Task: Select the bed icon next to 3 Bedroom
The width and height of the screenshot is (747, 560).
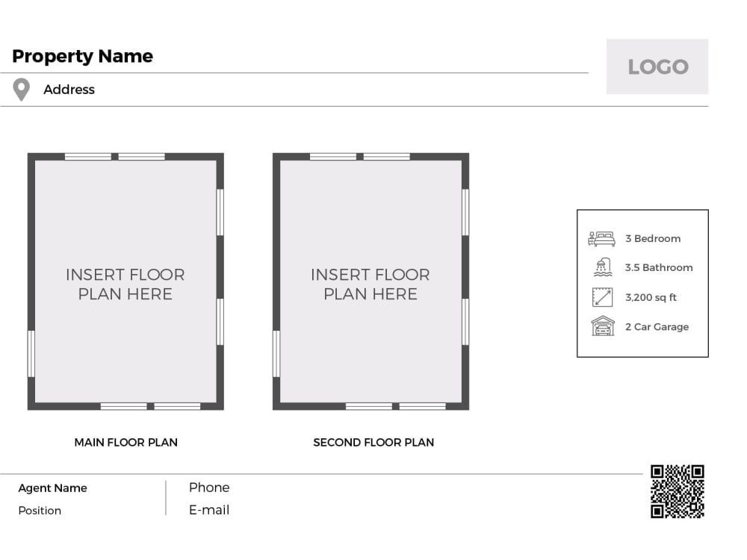Action: (601, 239)
